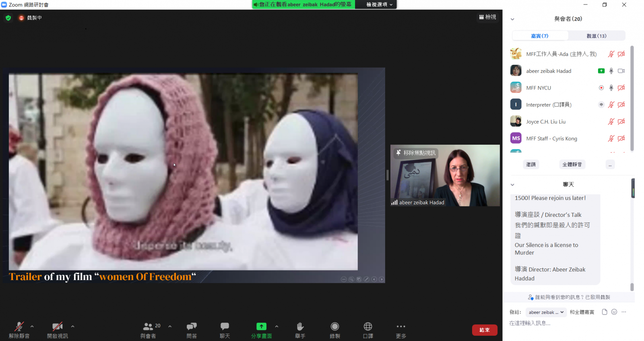Click the chat message input field
Image resolution: width=644 pixels, height=341 pixels.
(568, 323)
